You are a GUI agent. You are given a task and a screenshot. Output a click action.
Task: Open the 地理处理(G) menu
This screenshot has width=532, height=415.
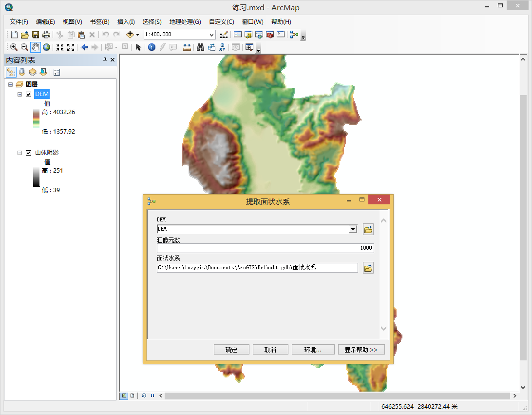pos(185,22)
